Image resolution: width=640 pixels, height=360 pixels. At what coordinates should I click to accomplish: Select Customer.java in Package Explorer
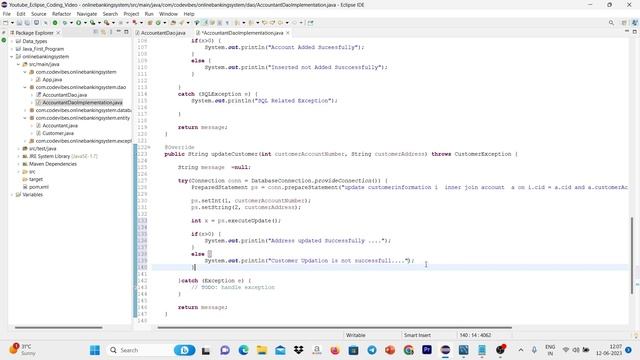click(58, 133)
